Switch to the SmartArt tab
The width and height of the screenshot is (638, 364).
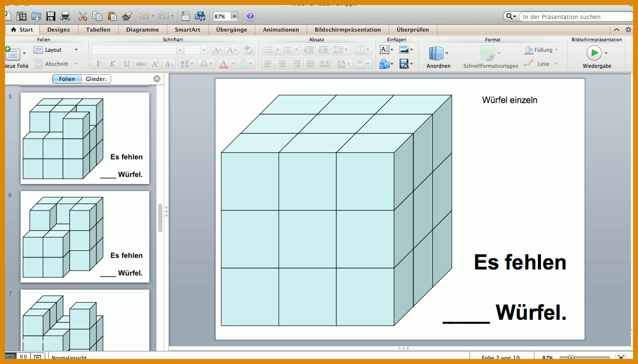pyautogui.click(x=188, y=30)
